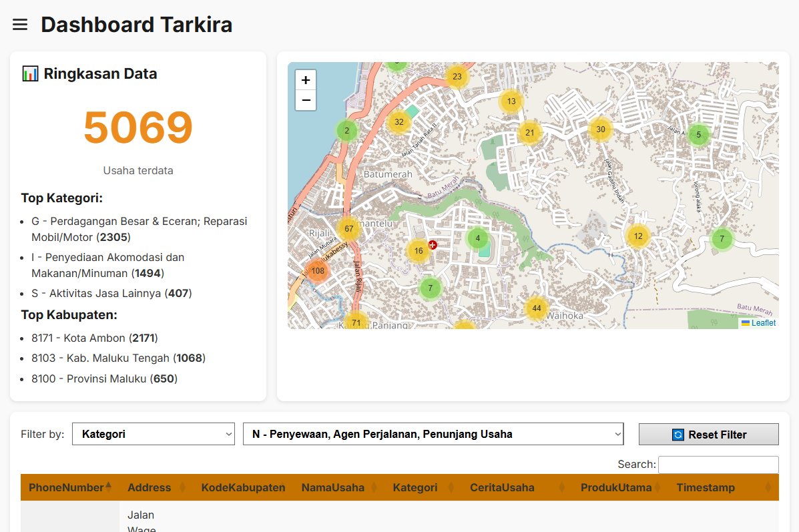The image size is (799, 532).
Task: Sort table by KodeKabupaten column
Action: coord(244,488)
